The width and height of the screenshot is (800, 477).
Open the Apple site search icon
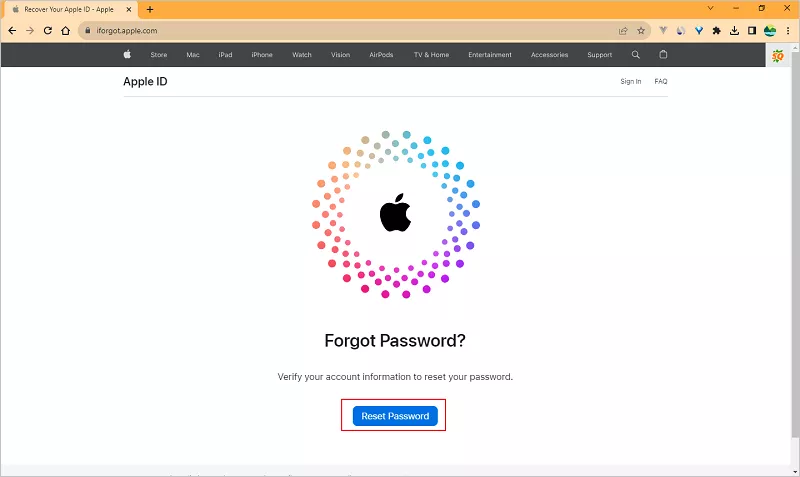click(x=636, y=55)
